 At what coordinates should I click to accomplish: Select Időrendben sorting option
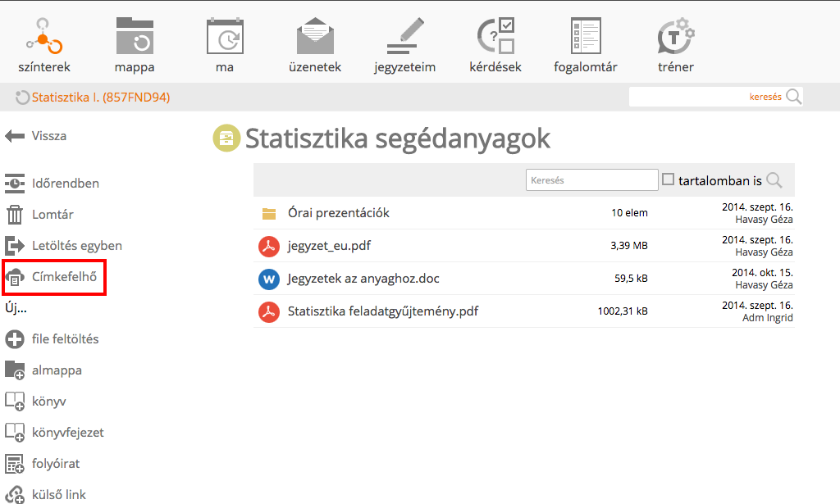pyautogui.click(x=15, y=184)
